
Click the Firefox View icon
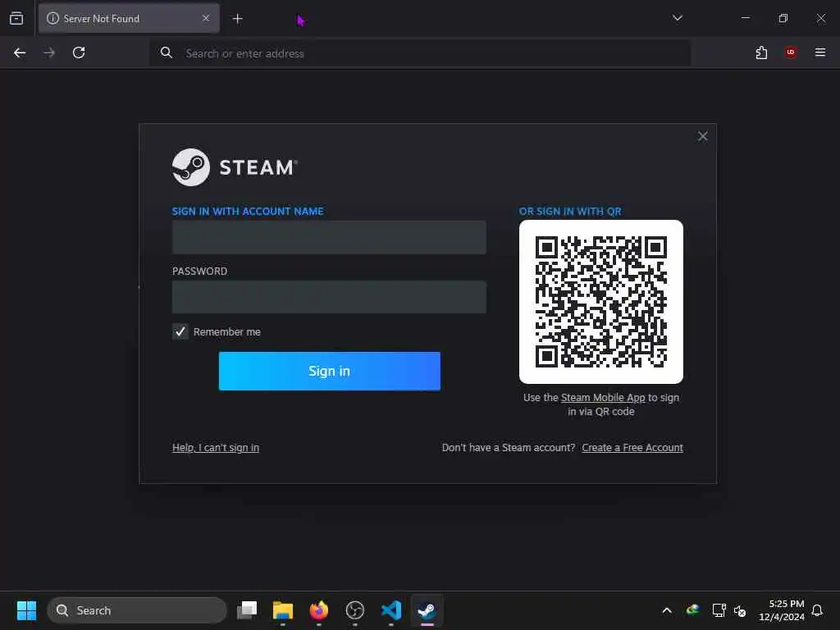coord(16,19)
